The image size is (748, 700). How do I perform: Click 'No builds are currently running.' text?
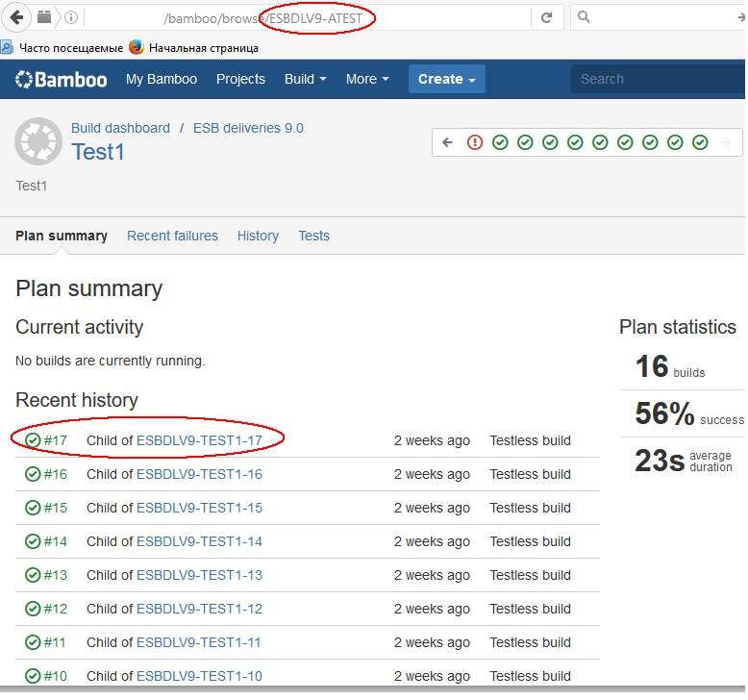coord(111,361)
